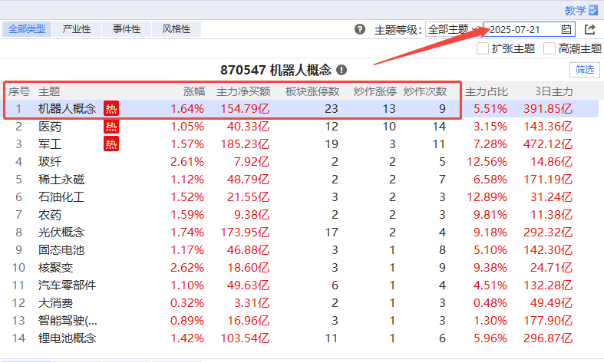Select the 玻纤 theme row
Viewport: 604px width, 362px height.
click(299, 162)
